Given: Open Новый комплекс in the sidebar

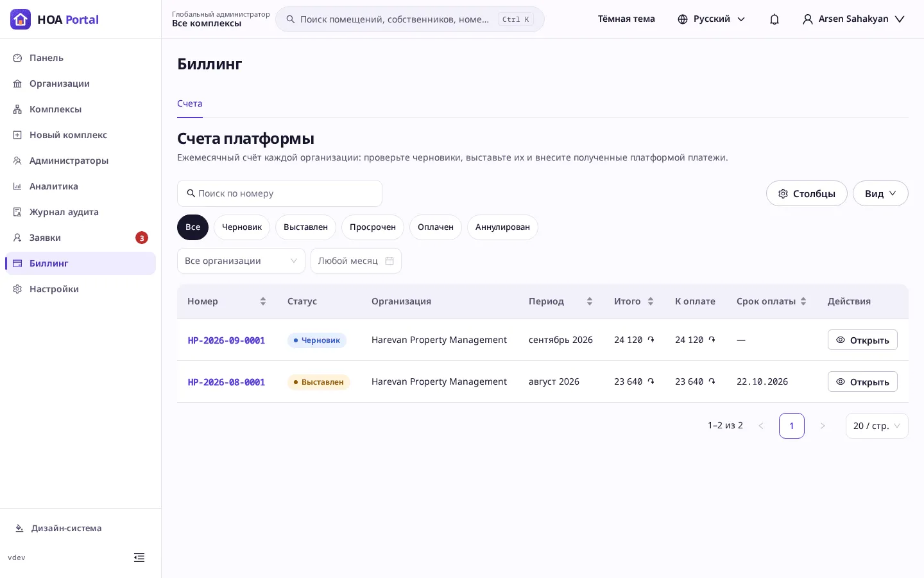Looking at the screenshot, I should tap(80, 135).
